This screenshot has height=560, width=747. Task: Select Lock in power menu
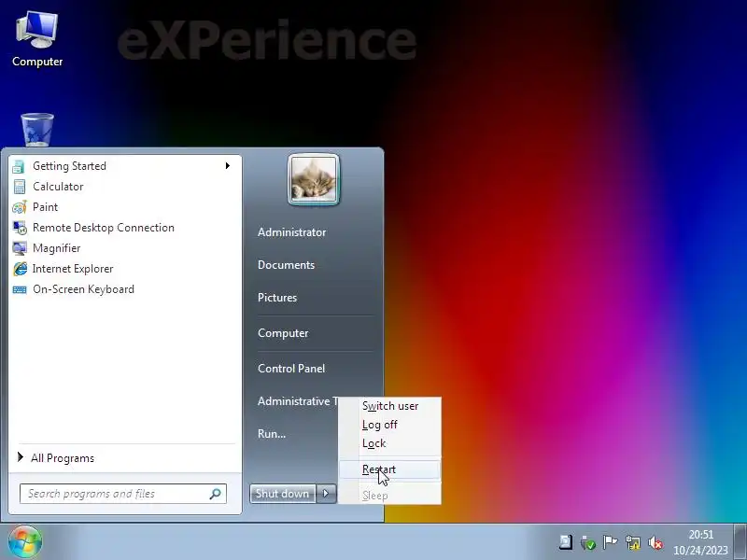(x=389, y=443)
